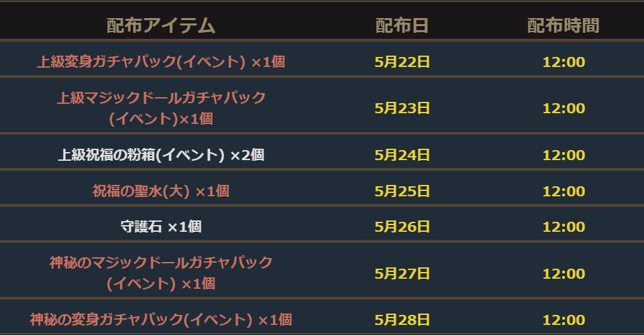
Task: Click the 5月26日 date cell
Action: point(402,227)
